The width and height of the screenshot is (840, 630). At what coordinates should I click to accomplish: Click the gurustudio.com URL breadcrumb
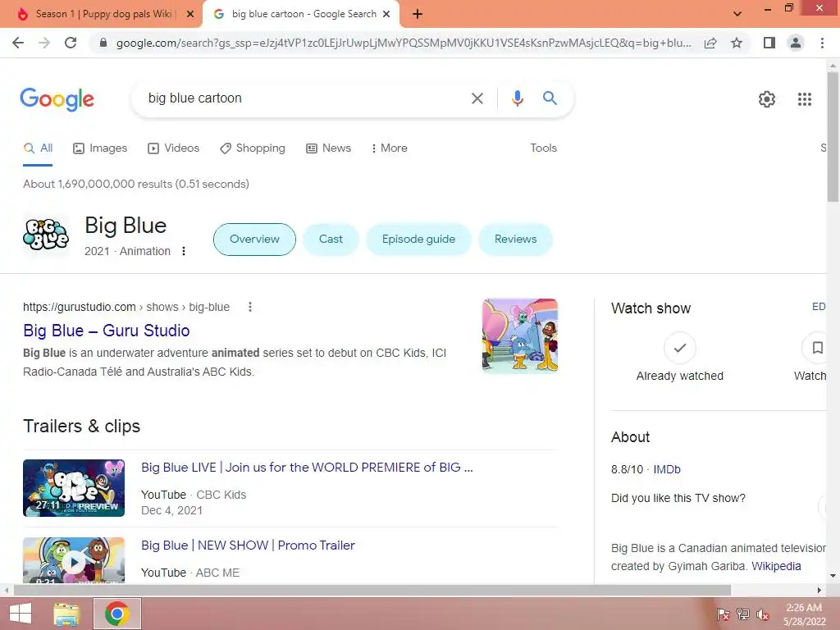126,307
